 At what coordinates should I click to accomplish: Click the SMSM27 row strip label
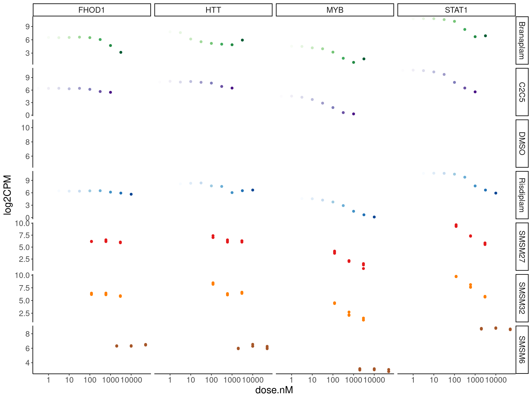click(x=522, y=246)
